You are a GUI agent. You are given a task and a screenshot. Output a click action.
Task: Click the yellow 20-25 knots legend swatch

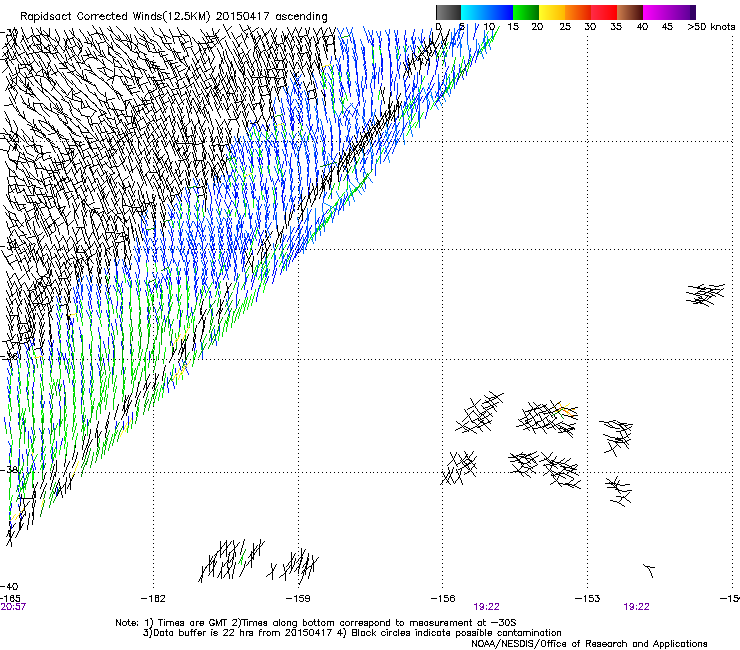tap(552, 12)
